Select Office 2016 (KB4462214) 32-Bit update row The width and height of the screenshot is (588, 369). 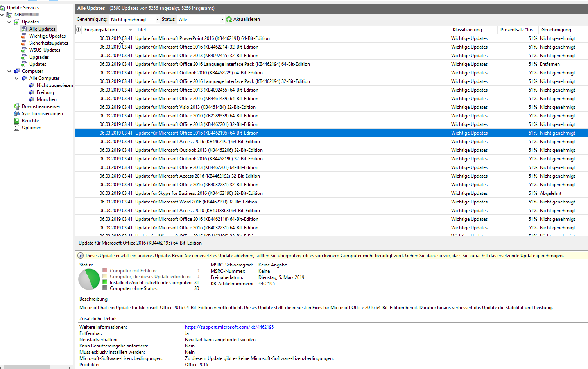pos(332,47)
